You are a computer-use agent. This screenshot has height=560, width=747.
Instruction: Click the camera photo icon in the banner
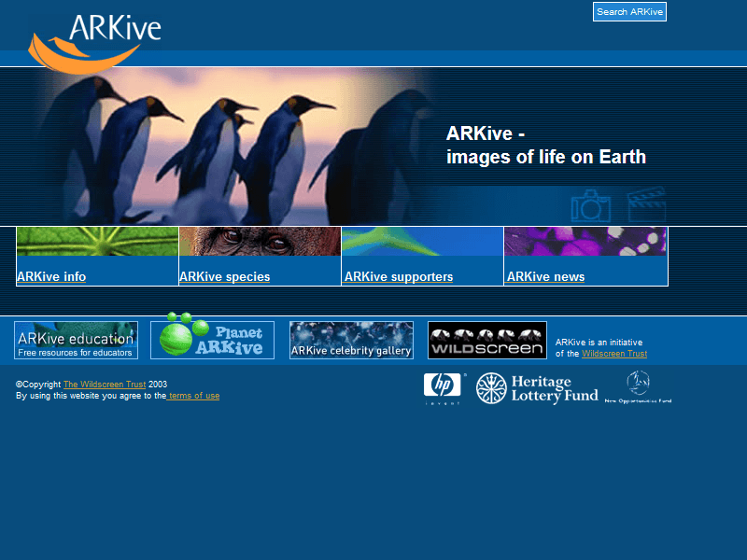point(591,206)
